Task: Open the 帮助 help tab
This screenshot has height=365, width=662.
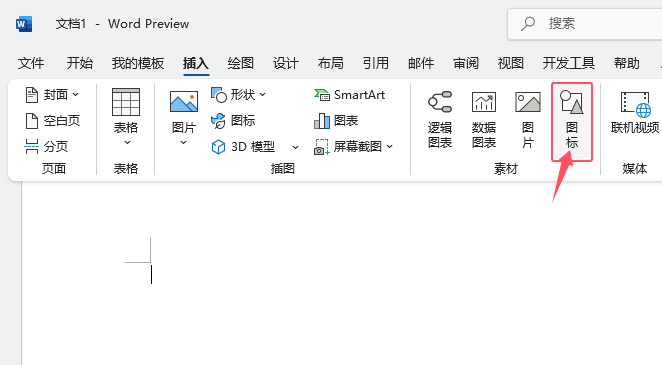Action: coord(627,63)
